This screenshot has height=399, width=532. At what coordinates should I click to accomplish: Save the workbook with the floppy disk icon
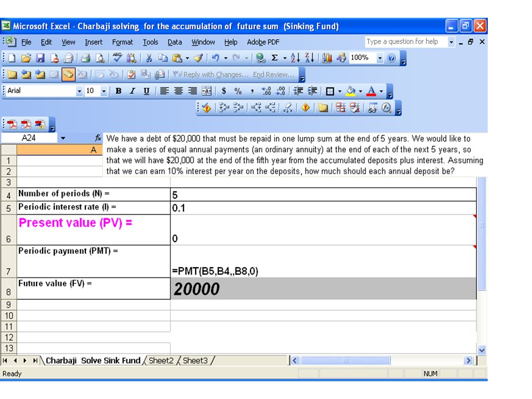(40, 58)
